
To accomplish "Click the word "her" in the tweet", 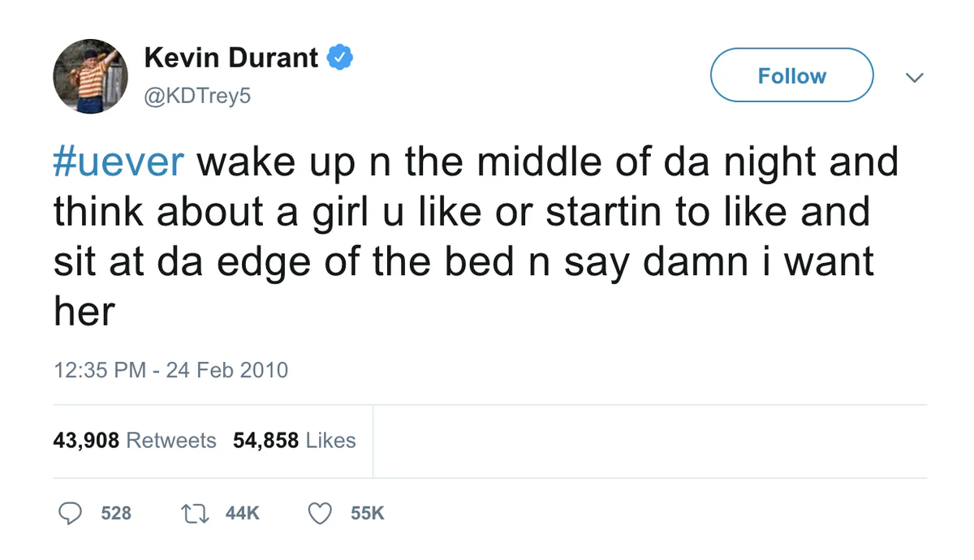I will point(84,311).
